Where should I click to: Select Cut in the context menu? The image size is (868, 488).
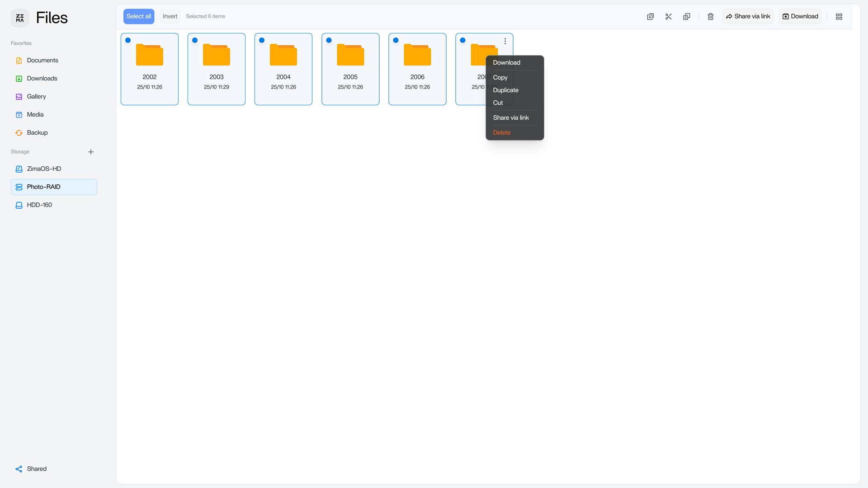498,103
